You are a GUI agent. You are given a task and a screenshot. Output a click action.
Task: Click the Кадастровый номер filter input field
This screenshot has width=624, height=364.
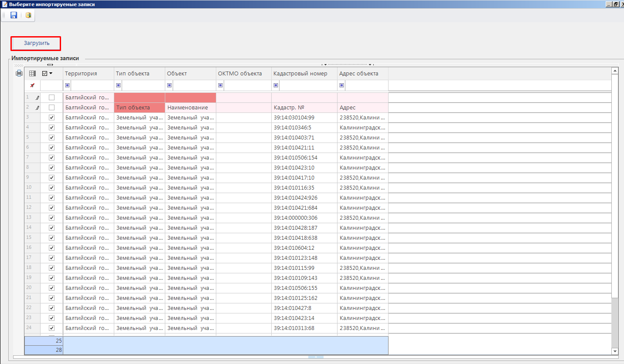(308, 85)
